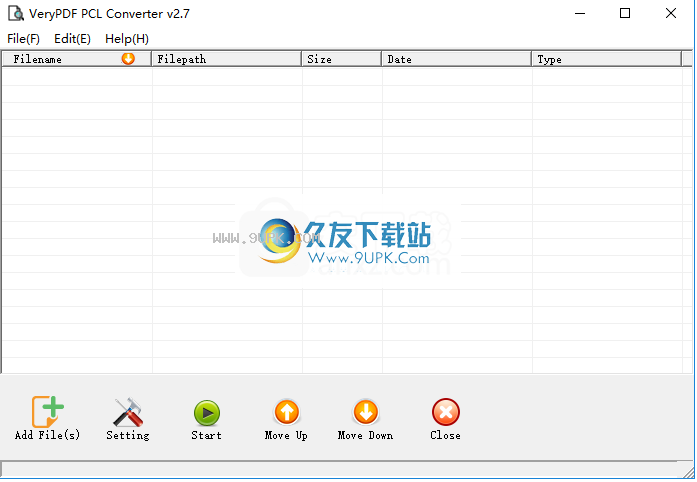
Task: Click the red Close icon
Action: [x=445, y=412]
